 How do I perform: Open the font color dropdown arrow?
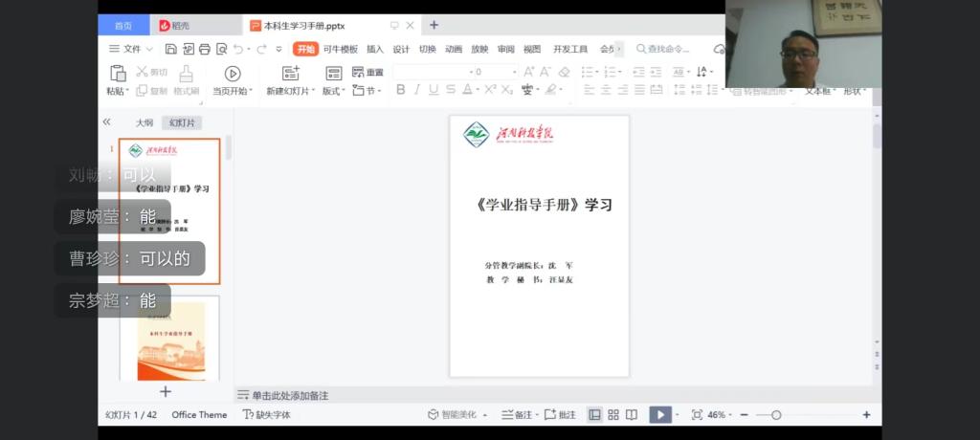pyautogui.click(x=477, y=90)
